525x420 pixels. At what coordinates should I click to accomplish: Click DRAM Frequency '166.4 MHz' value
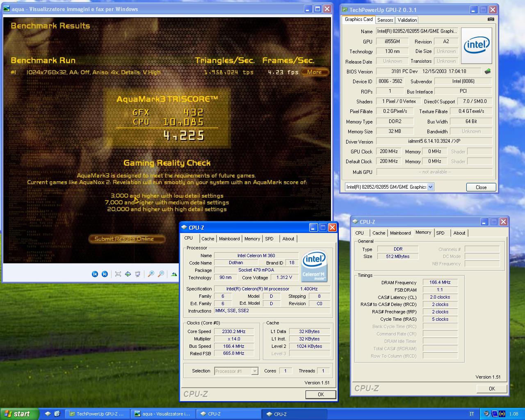440,282
